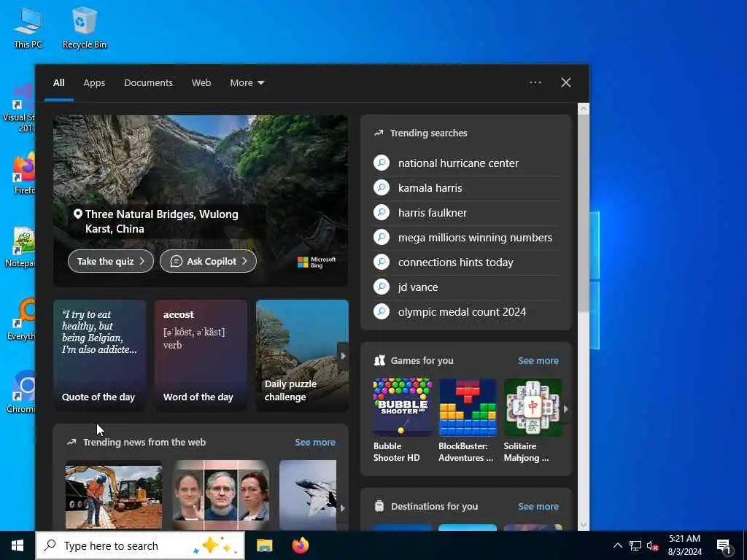The image size is (747, 560).
Task: Click Three Natural Bridges, Wulong Karst title
Action: 161,222
